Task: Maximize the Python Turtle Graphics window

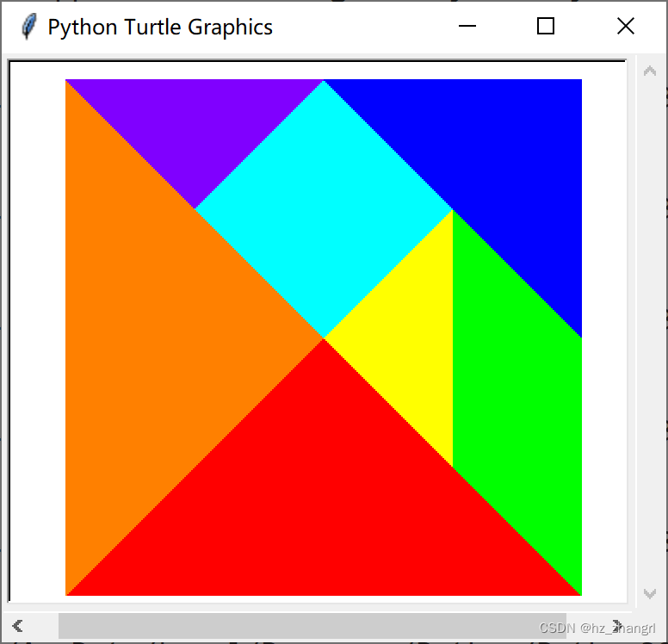Action: coord(545,27)
